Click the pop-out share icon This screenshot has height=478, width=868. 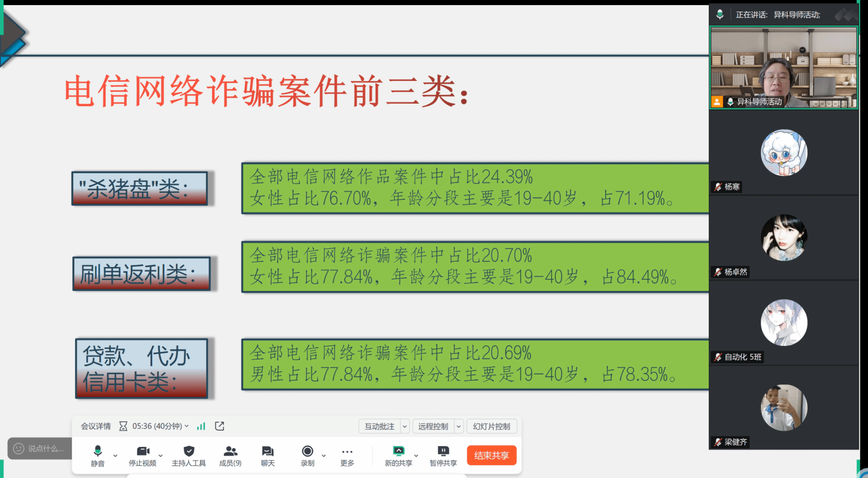[220, 426]
